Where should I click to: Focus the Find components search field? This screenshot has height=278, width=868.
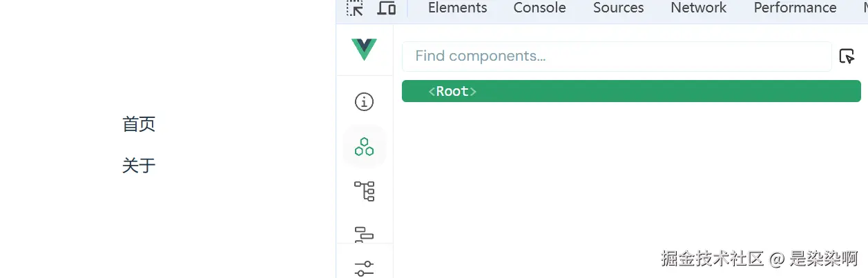point(616,57)
